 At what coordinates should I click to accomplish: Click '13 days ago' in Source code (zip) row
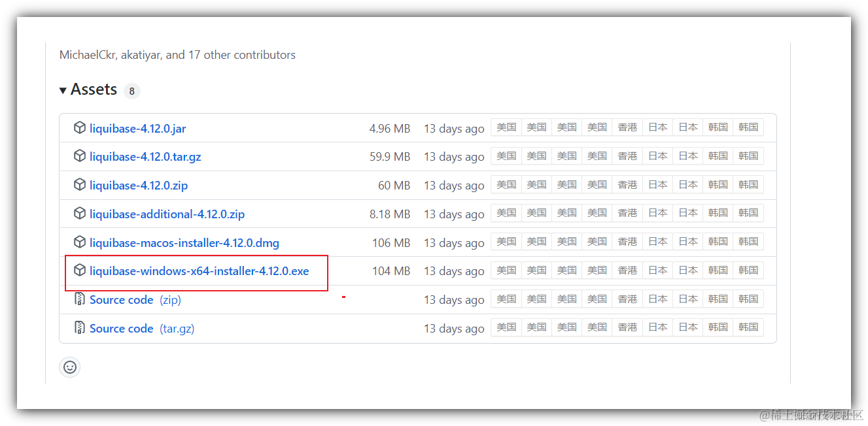point(454,300)
